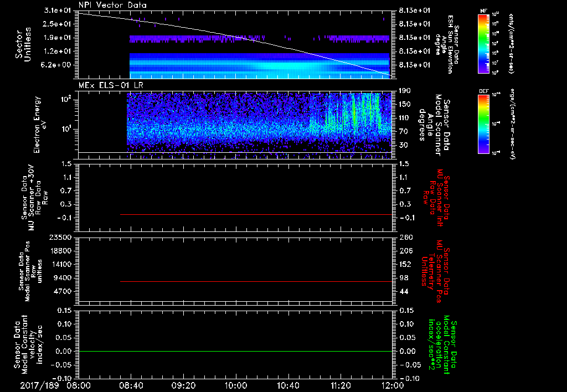Click the '10:40' time axis label
This screenshot has height=392, width=567.
click(x=288, y=385)
